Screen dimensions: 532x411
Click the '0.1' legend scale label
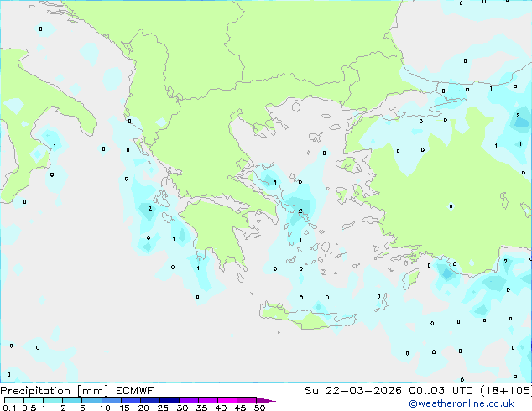[9, 408]
